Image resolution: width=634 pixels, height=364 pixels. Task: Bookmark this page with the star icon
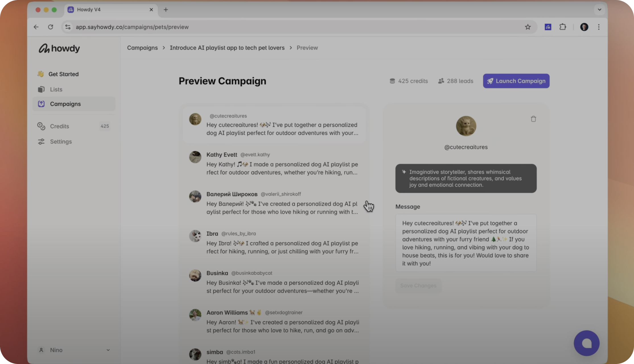pos(528,27)
